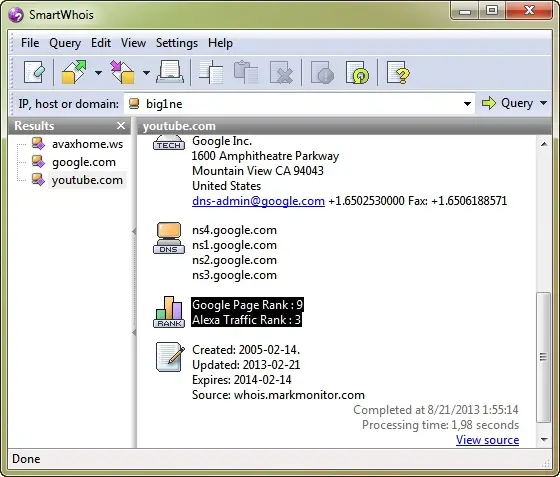Viewport: 560px width, 477px height.
Task: Open the dropdown arrow beside the Save icon
Action: [x=146, y=73]
